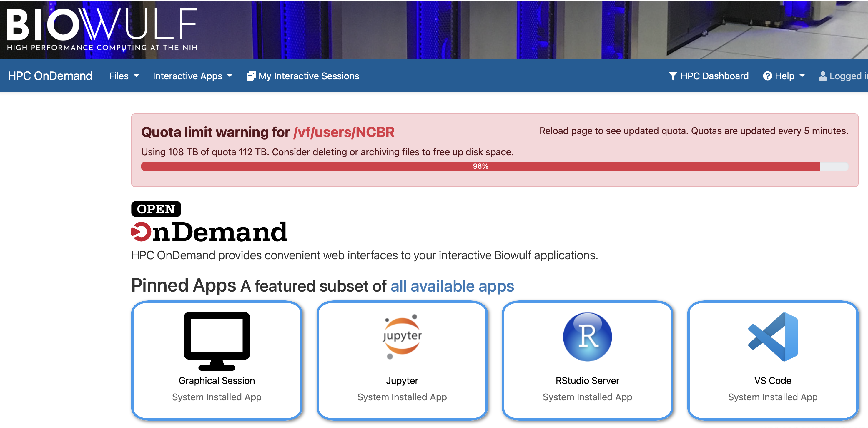The image size is (868, 428).
Task: Click the Pinned Apps heading
Action: pos(184,285)
